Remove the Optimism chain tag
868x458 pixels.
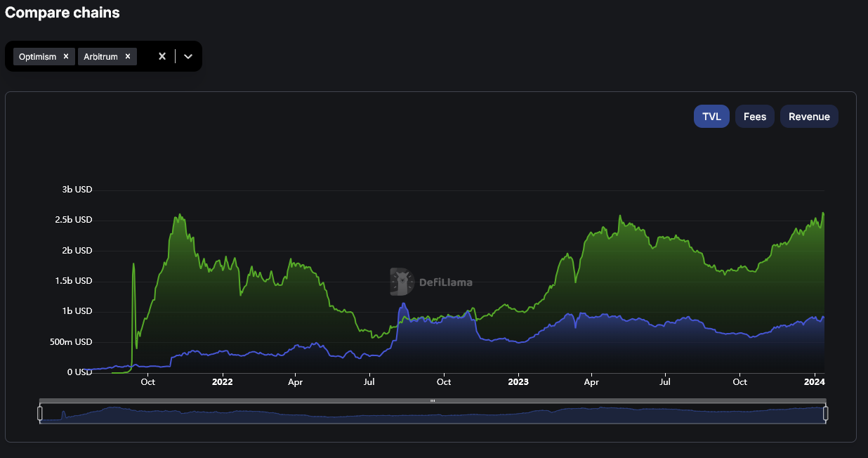click(x=66, y=57)
